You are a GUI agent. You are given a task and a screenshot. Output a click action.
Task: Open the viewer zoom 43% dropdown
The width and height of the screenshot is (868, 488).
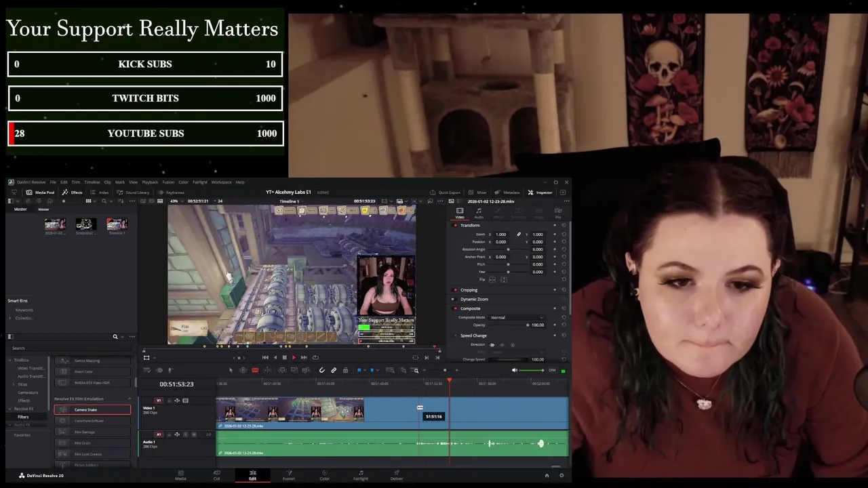tap(176, 201)
